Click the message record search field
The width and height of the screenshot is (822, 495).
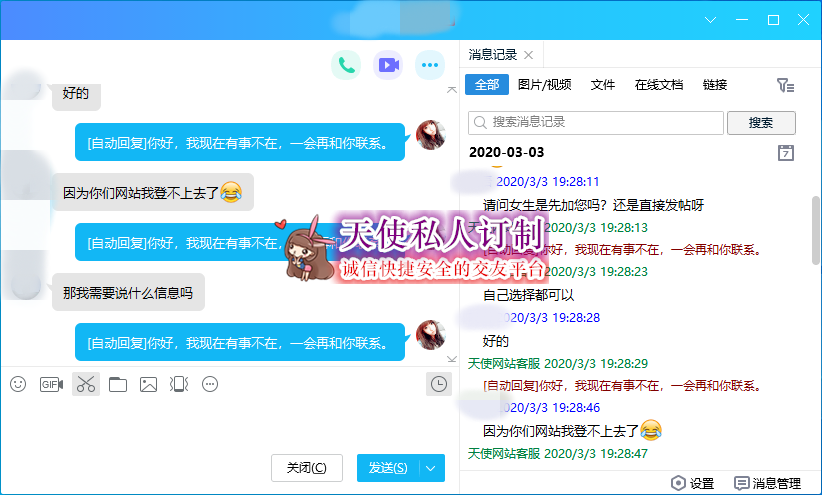[x=596, y=122]
